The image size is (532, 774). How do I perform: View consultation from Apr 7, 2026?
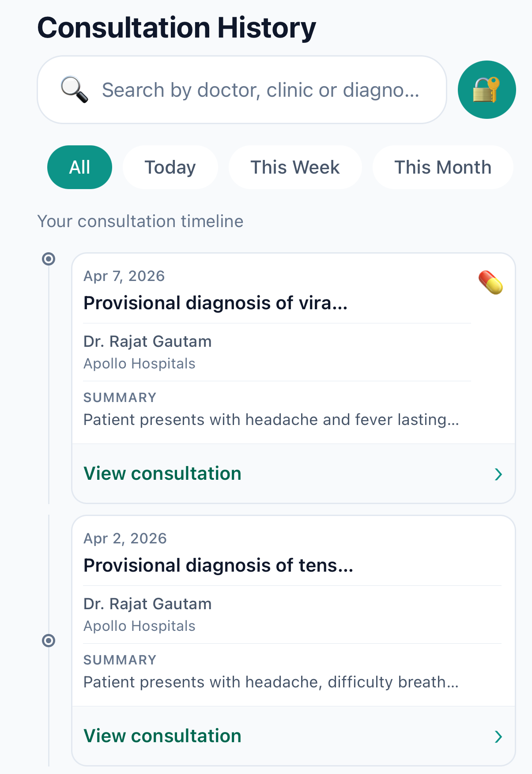pos(162,474)
